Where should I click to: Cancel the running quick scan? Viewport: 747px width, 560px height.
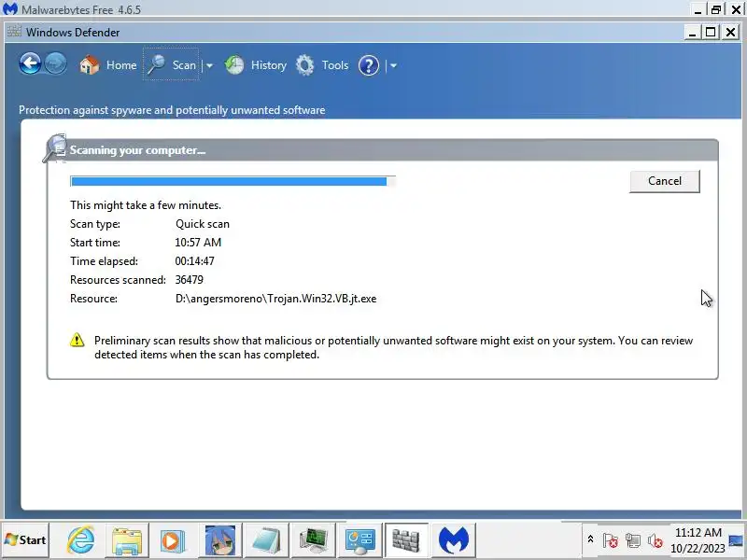pyautogui.click(x=665, y=181)
